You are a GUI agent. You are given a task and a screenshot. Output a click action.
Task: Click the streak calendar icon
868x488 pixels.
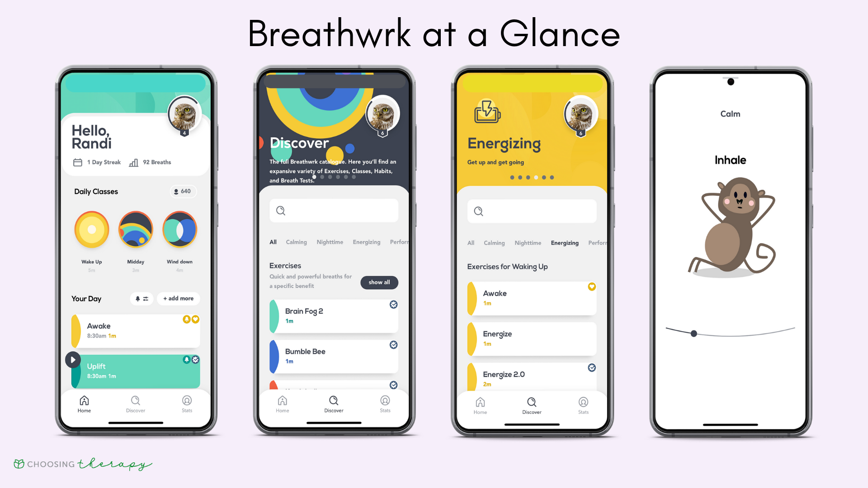(x=77, y=161)
